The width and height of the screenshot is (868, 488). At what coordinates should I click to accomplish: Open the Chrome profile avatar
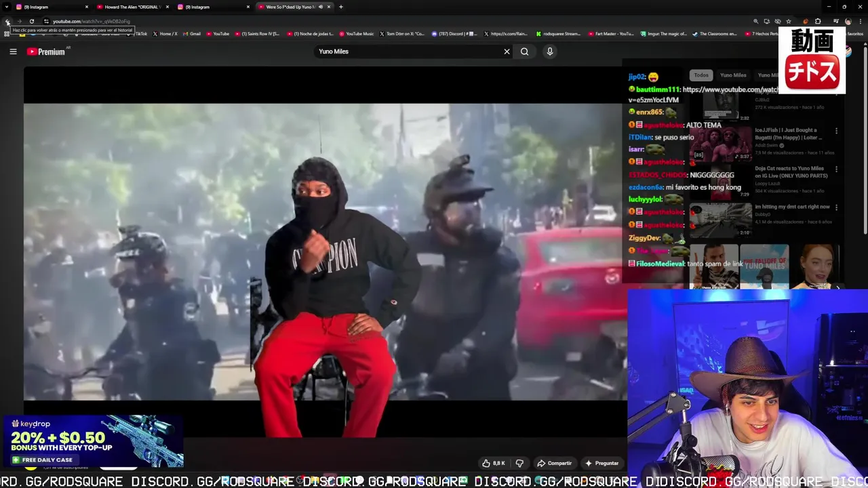tap(848, 22)
